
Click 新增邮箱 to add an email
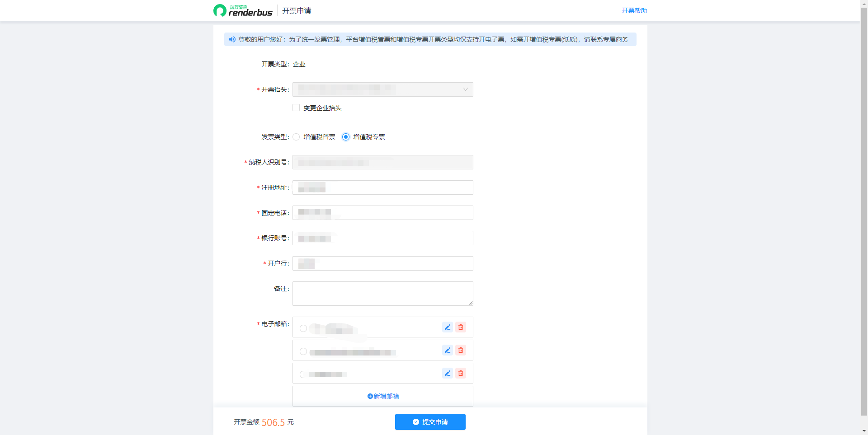click(x=383, y=396)
